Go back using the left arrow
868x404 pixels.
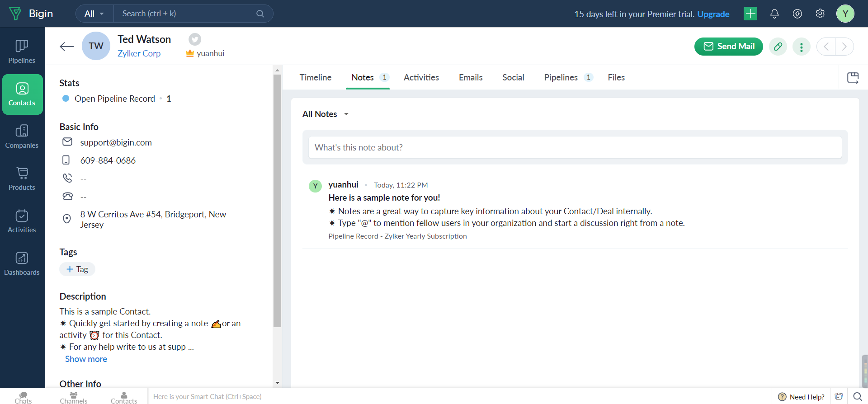coord(66,47)
